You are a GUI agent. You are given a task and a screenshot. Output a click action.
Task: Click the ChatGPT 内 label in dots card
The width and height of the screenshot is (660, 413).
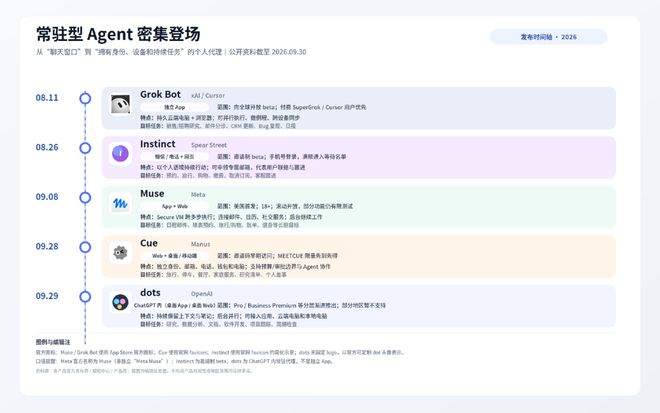174,305
